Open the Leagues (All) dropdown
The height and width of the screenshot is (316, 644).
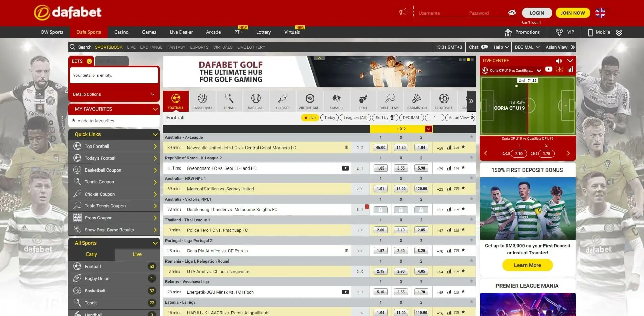click(355, 118)
